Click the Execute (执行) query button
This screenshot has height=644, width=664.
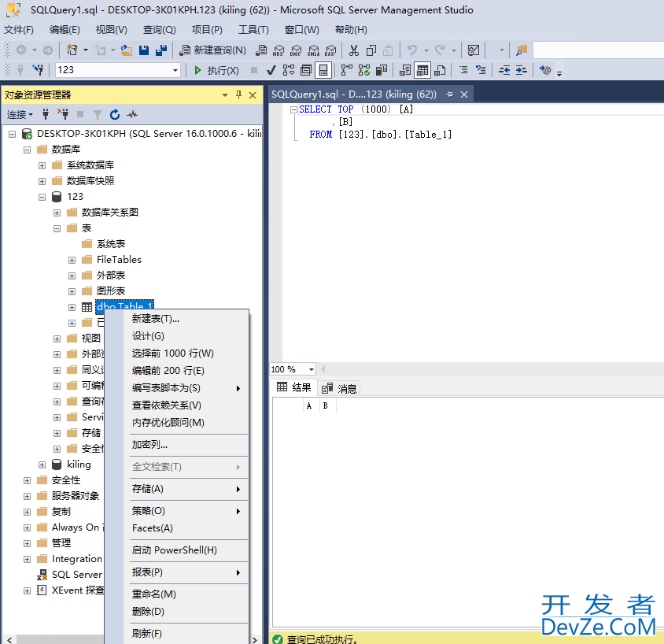[x=216, y=70]
